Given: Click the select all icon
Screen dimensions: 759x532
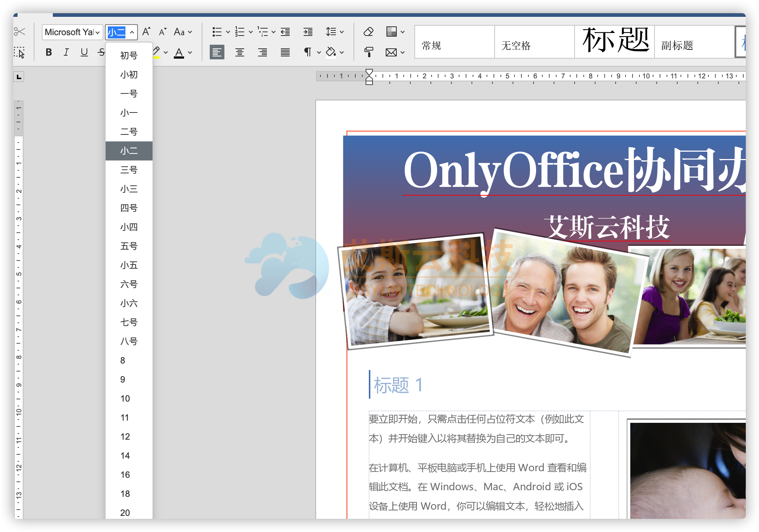Looking at the screenshot, I should (x=19, y=52).
